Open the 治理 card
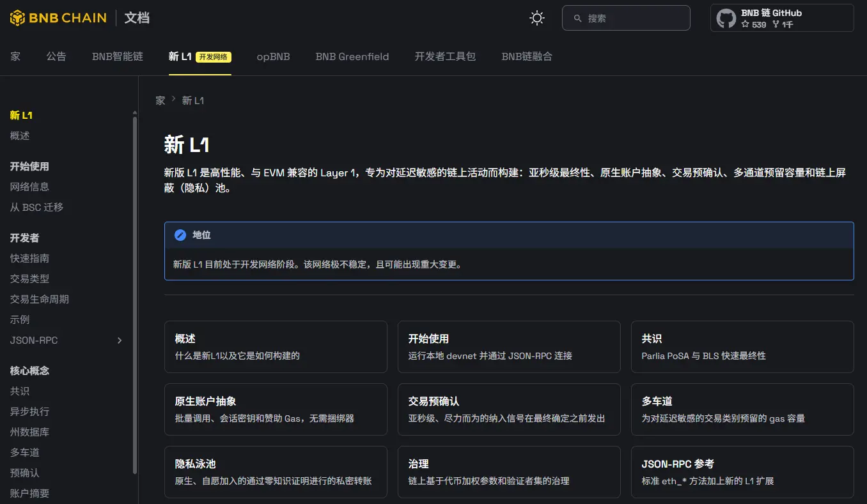867x504 pixels. pos(509,472)
